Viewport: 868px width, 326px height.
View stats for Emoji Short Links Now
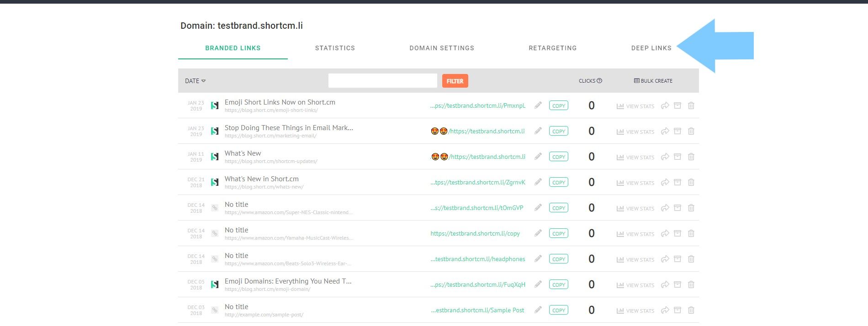click(635, 106)
